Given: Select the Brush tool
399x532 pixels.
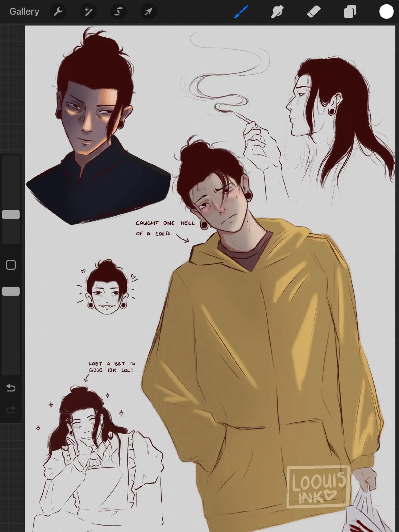Looking at the screenshot, I should [x=241, y=11].
